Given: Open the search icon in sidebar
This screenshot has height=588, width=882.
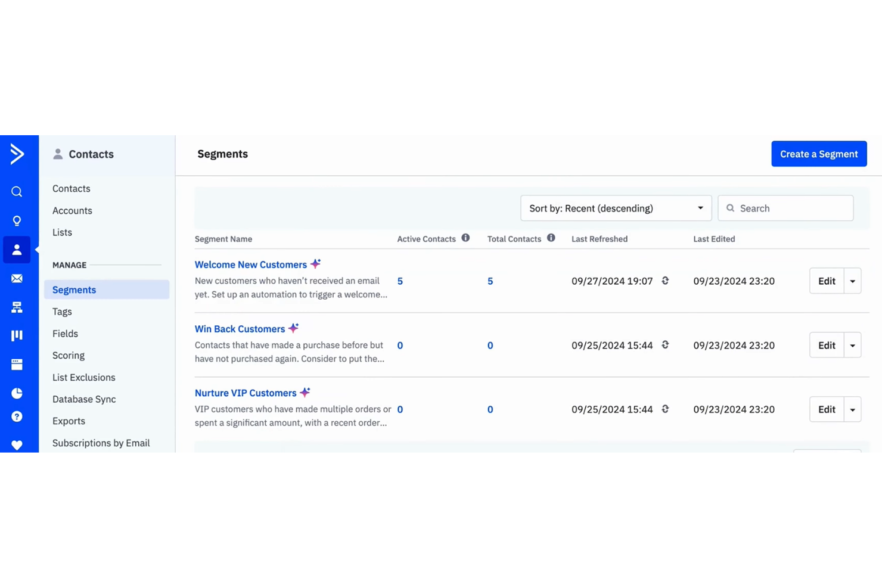Looking at the screenshot, I should coord(17,192).
